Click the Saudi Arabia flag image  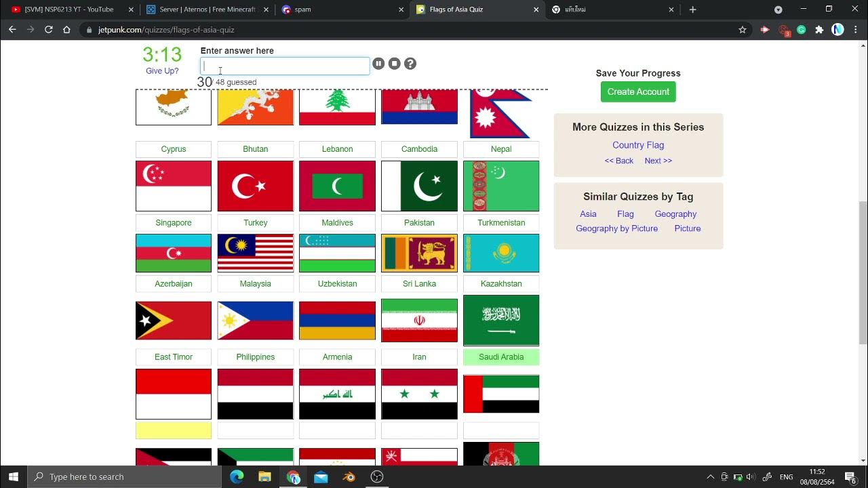(501, 320)
